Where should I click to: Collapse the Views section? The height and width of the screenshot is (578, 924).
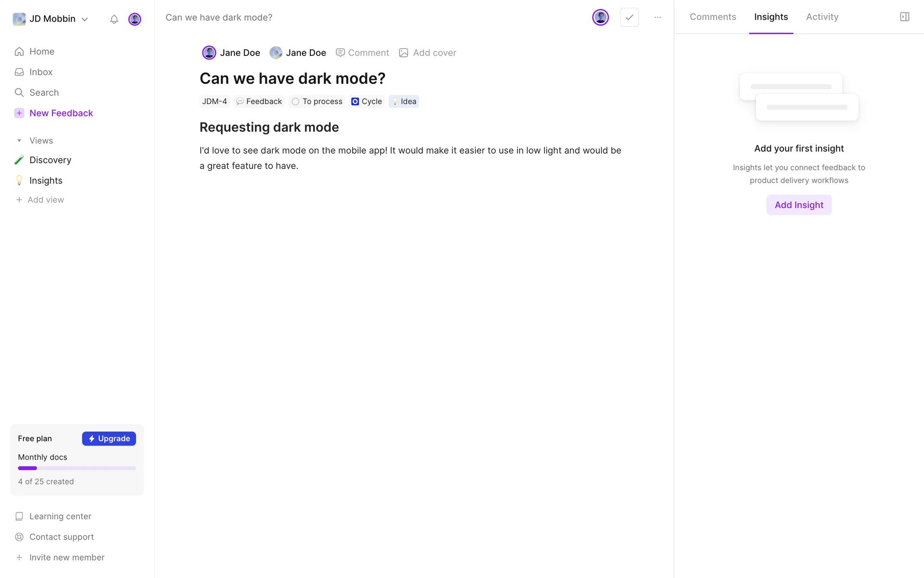pyautogui.click(x=19, y=141)
